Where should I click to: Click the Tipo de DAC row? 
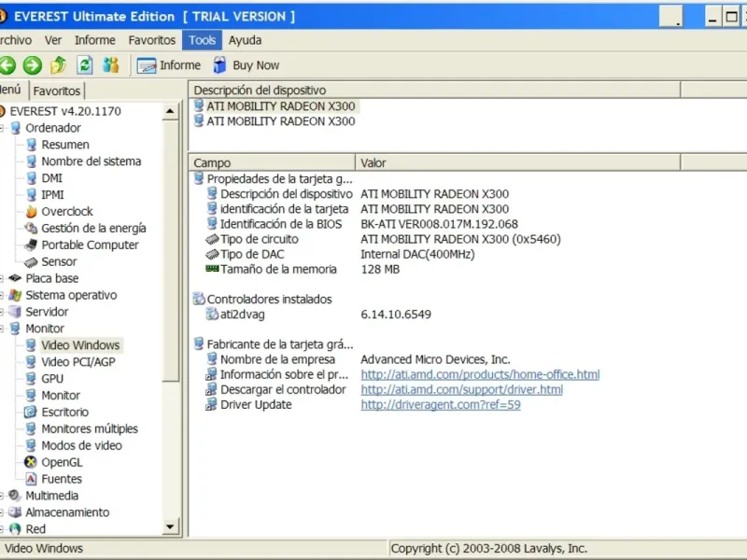340,254
